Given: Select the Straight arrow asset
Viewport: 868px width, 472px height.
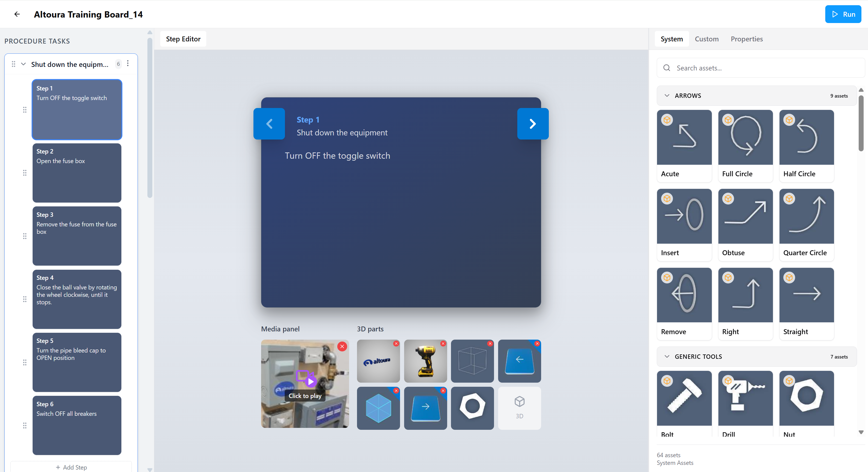Looking at the screenshot, I should [806, 303].
